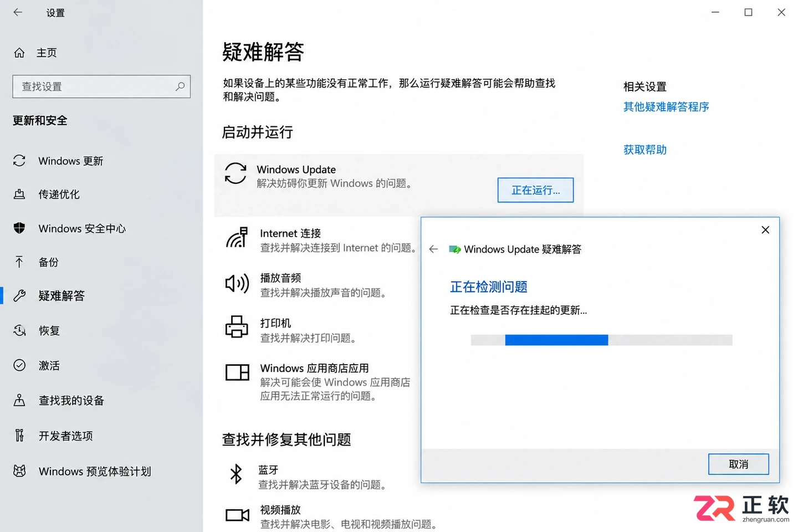Maximize the Settings window
Screen dimensions: 798x532
click(x=748, y=12)
